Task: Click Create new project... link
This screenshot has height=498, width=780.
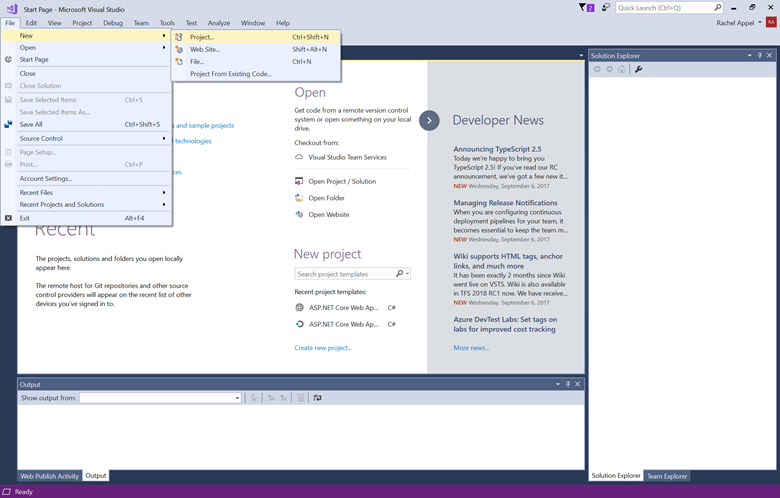Action: [323, 348]
